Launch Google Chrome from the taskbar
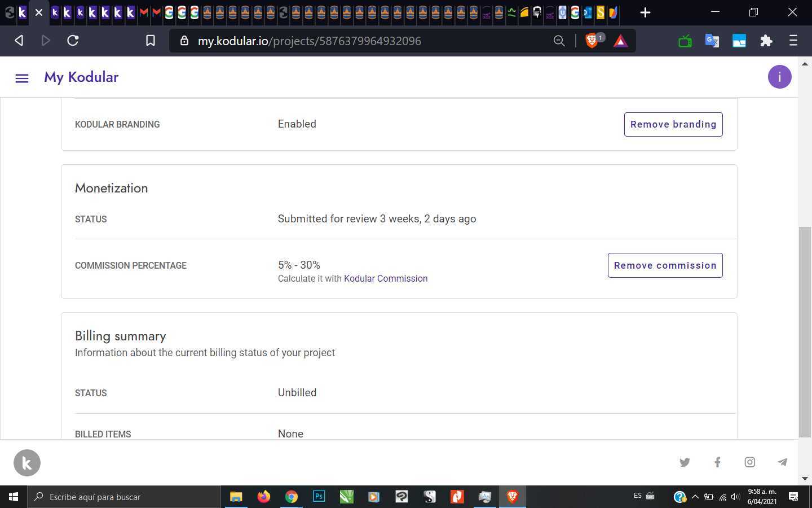 (x=291, y=497)
